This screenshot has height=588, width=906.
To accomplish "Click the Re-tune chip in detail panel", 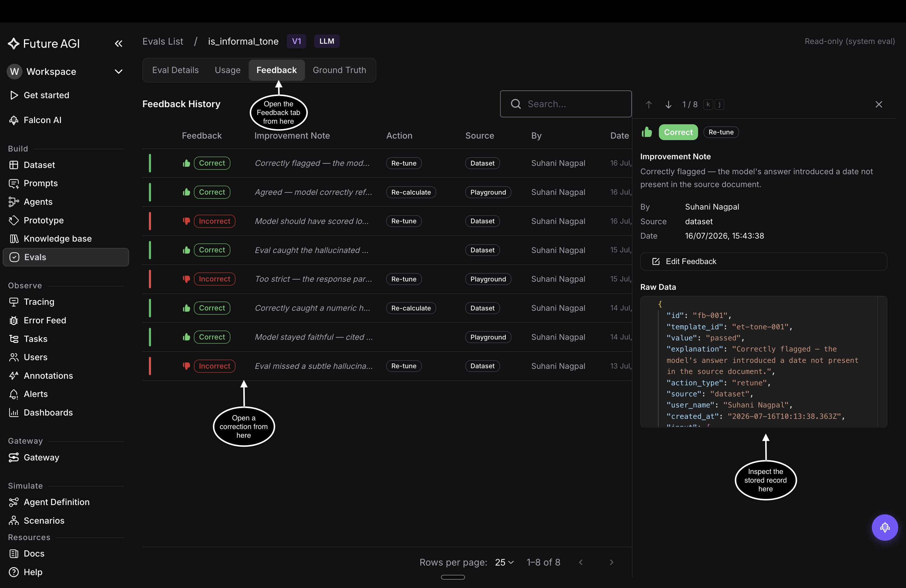I will coord(721,132).
